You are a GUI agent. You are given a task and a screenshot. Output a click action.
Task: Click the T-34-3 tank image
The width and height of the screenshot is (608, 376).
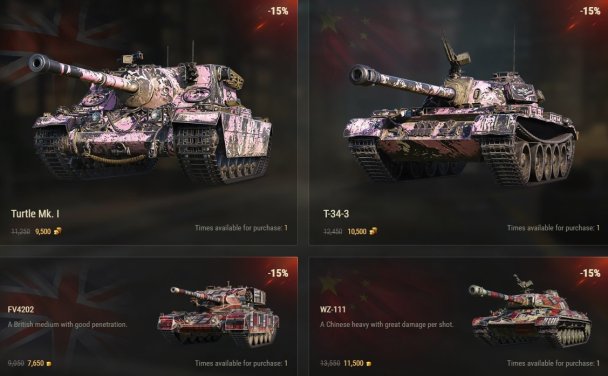[x=461, y=110]
